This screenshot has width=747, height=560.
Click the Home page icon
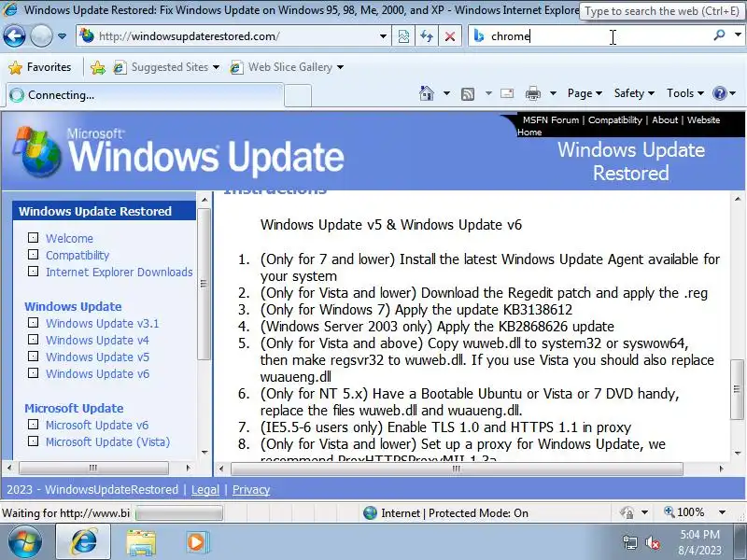tap(427, 93)
